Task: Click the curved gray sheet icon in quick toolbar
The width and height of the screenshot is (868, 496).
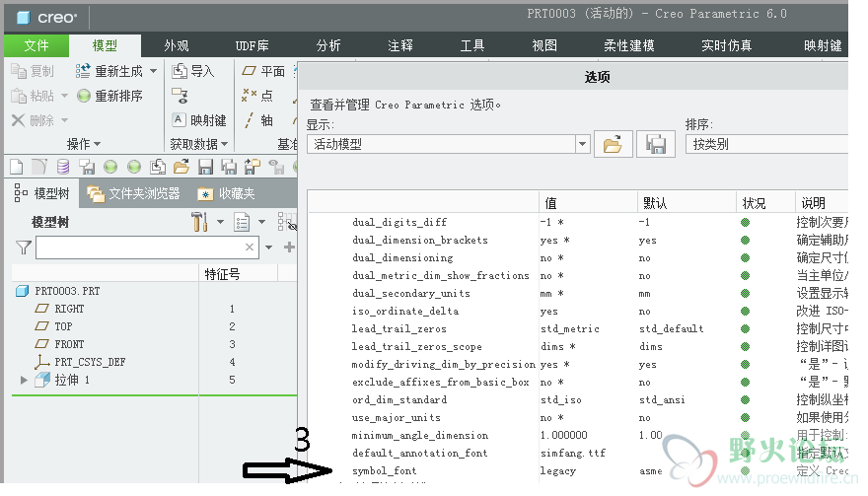Action: [39, 166]
